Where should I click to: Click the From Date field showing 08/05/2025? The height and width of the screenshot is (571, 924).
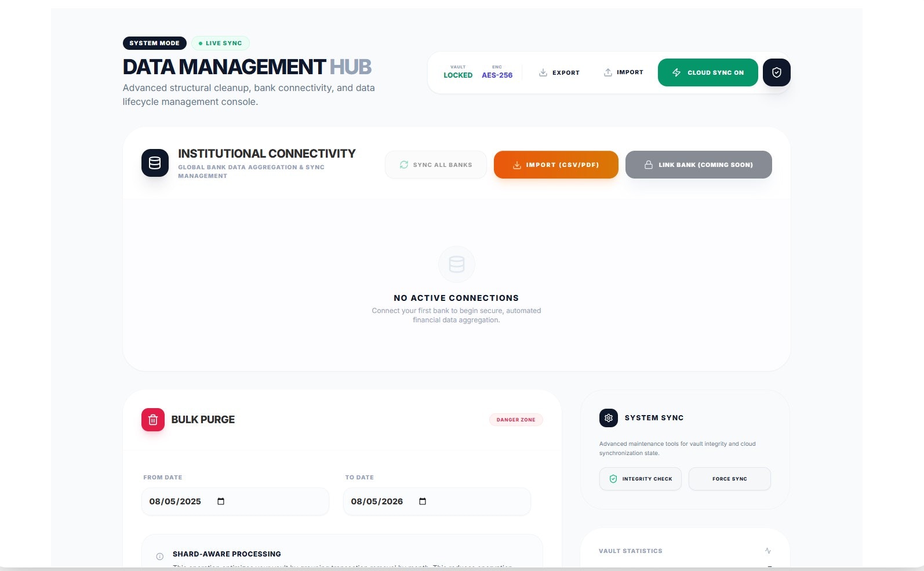(235, 501)
